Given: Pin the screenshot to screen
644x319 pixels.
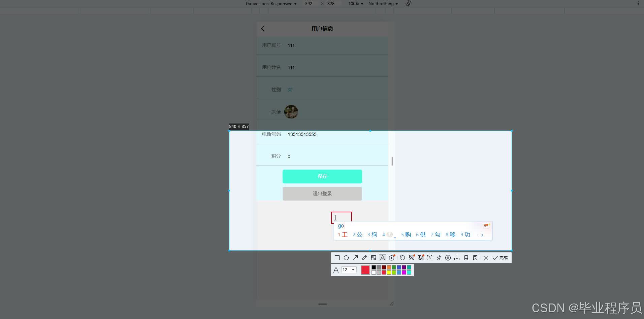Looking at the screenshot, I should pyautogui.click(x=439, y=257).
